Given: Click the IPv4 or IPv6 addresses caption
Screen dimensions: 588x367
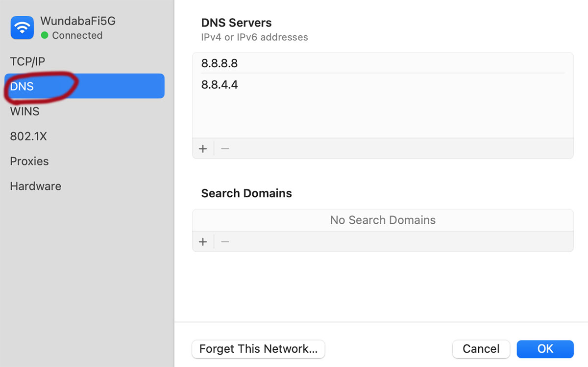Looking at the screenshot, I should pyautogui.click(x=254, y=37).
